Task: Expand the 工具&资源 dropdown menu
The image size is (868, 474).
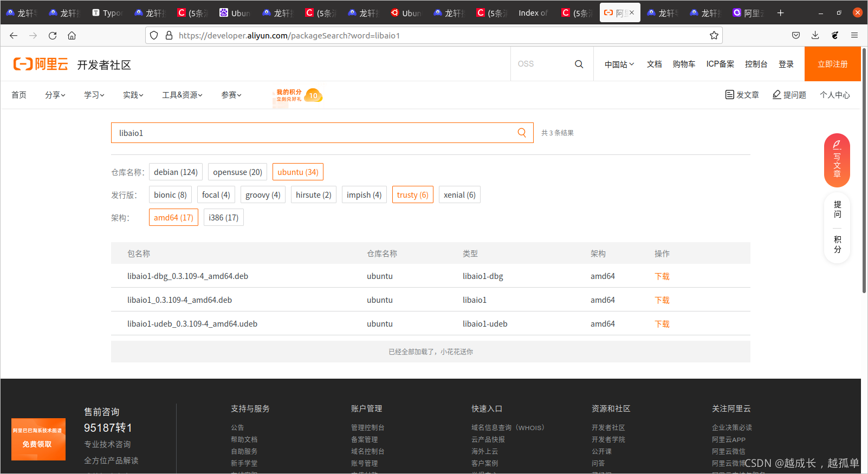Action: point(183,95)
